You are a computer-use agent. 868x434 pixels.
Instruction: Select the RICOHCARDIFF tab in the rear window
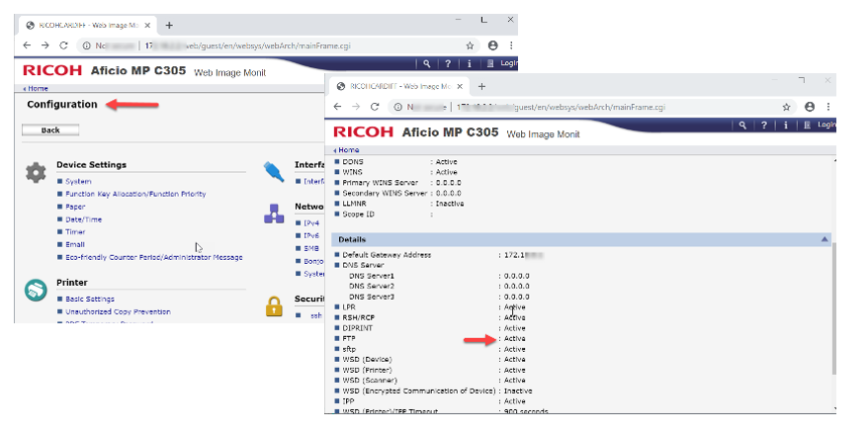pyautogui.click(x=89, y=26)
